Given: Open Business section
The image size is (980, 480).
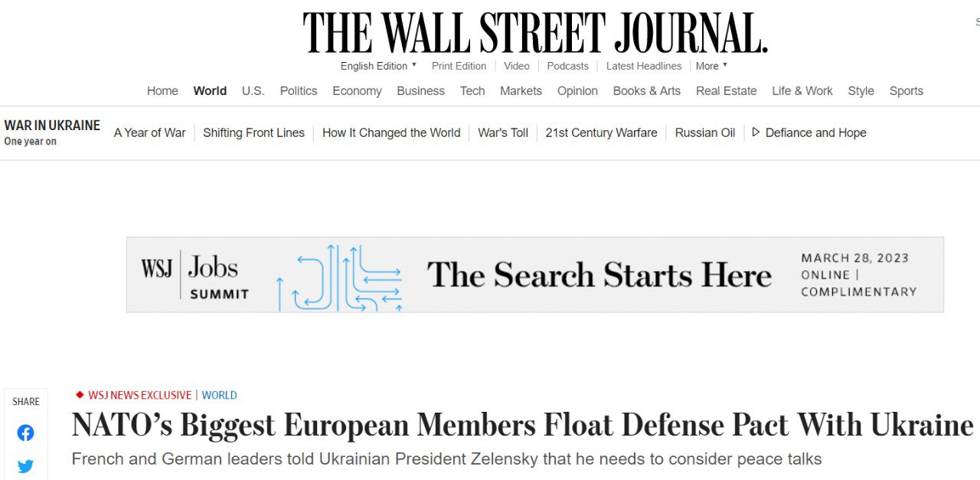Looking at the screenshot, I should point(420,90).
